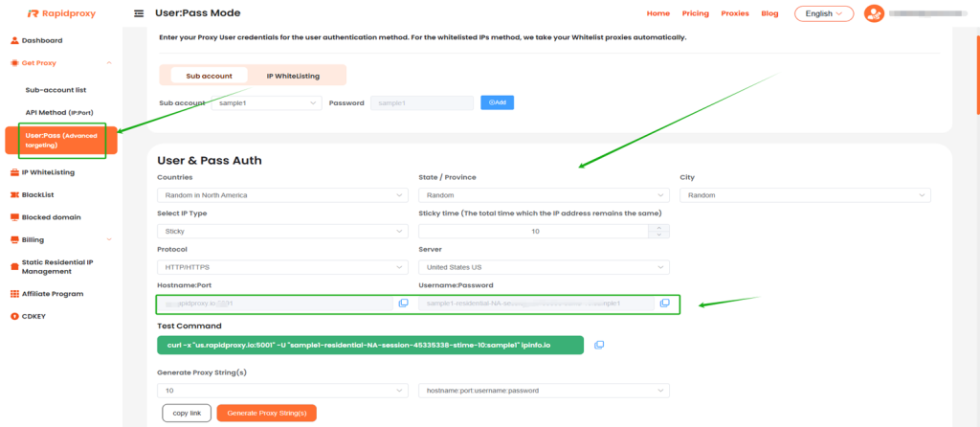Increase sticky time with the up stepper arrow
Viewport: 980px width, 427px height.
coord(658,228)
